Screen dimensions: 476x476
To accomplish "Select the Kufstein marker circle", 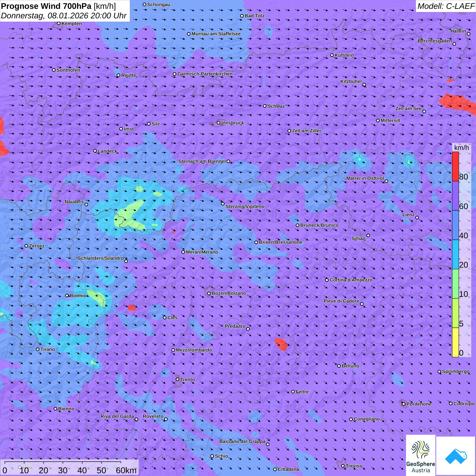I will click(332, 55).
